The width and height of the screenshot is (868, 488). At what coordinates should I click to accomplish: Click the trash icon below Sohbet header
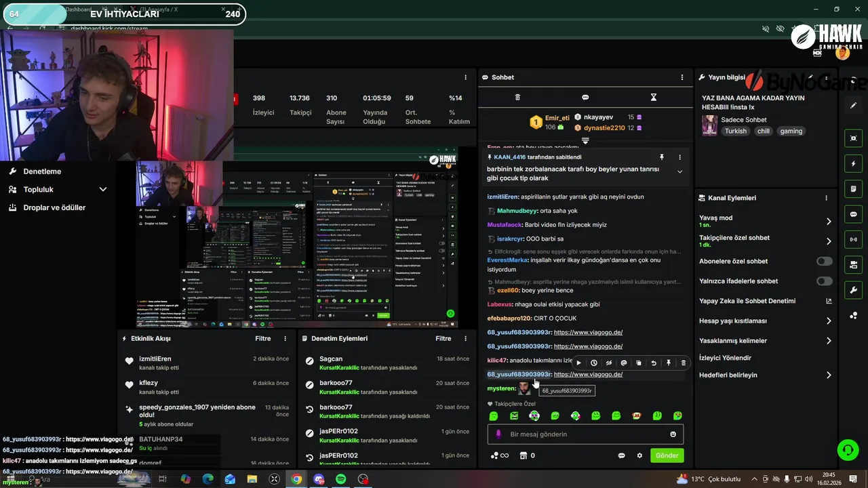[x=517, y=98]
